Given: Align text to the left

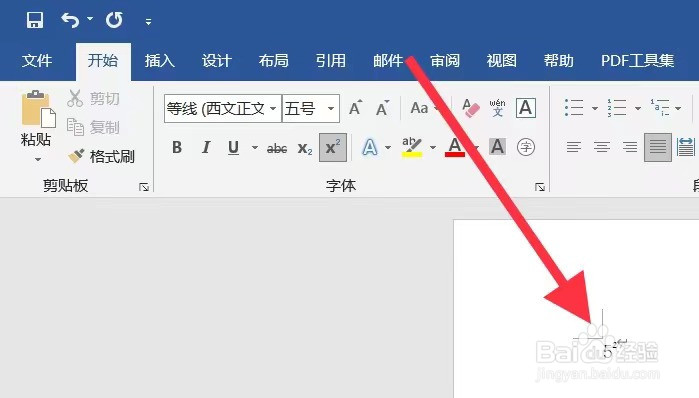Looking at the screenshot, I should (574, 147).
